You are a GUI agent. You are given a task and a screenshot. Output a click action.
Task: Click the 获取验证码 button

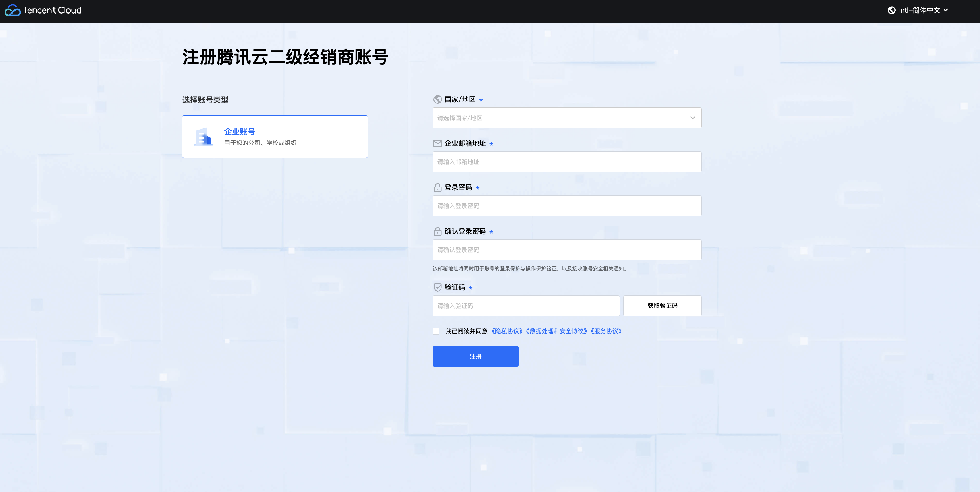(662, 305)
